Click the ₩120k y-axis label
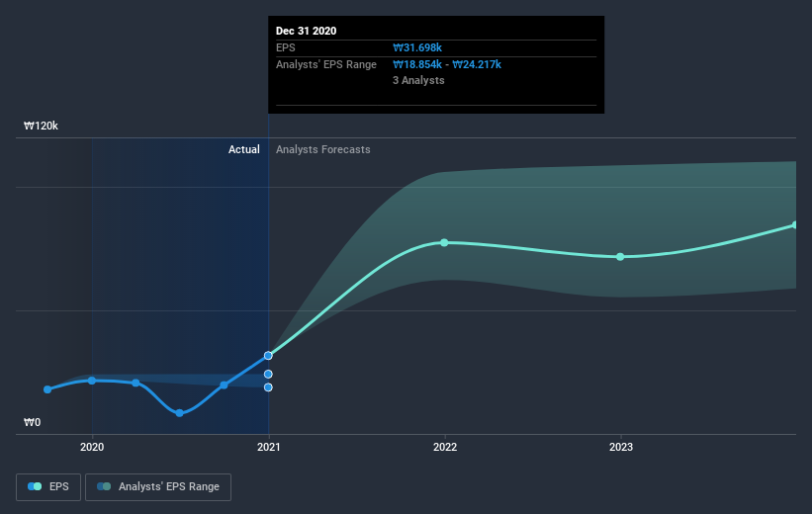The image size is (812, 514). [x=41, y=126]
